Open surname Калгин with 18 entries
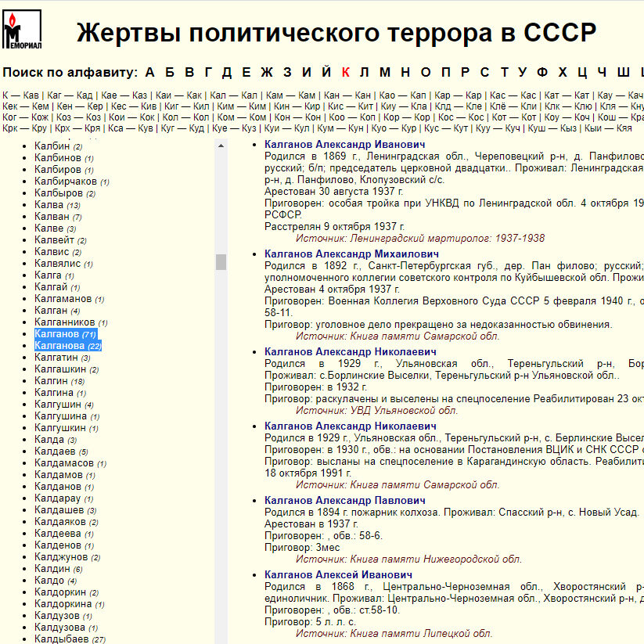Image resolution: width=644 pixels, height=644 pixels. pos(51,381)
